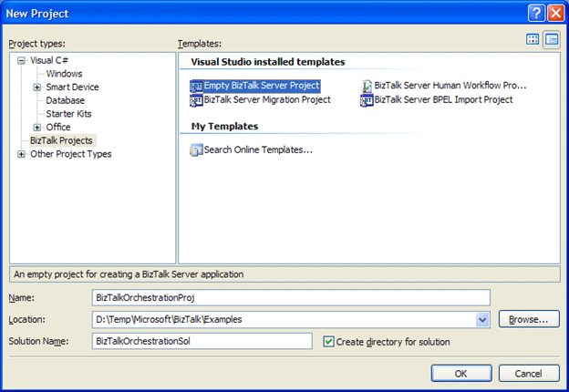Choose BizTalk Server BPEL Import Project icon
Screen dimensions: 569x392
(x=367, y=100)
